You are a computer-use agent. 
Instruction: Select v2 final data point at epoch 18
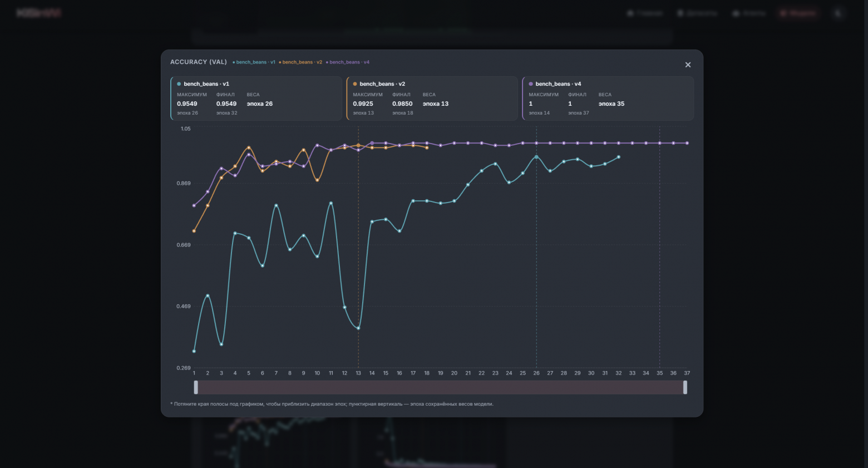pyautogui.click(x=427, y=147)
